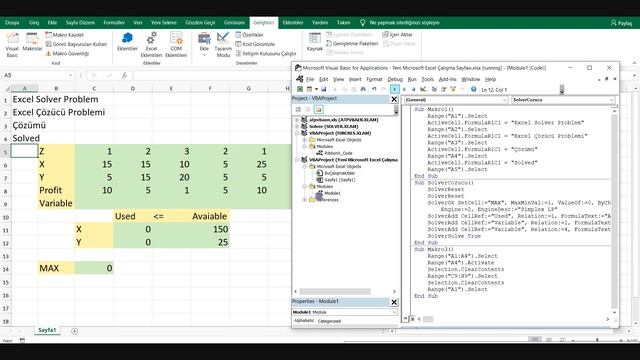This screenshot has height=360, width=640.
Task: Collapse the VBAProject (FUNCRES.XLAM) node
Action: [x=297, y=133]
